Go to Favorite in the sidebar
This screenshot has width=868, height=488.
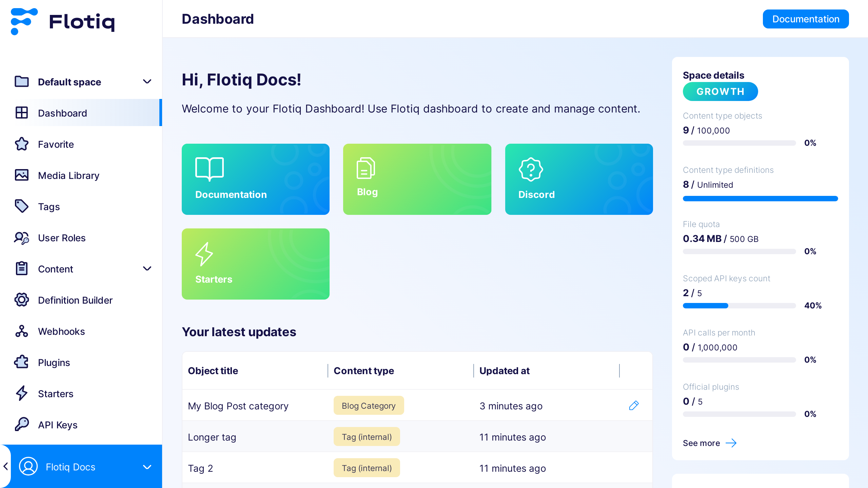tap(81, 144)
